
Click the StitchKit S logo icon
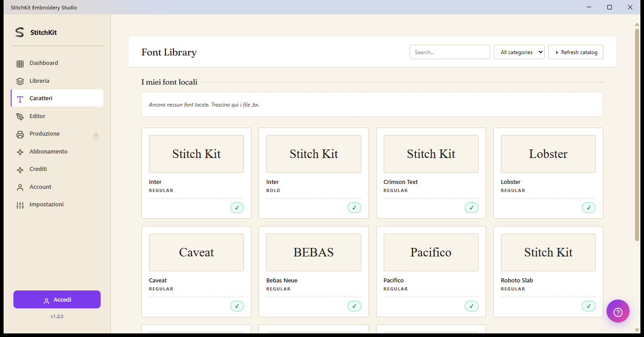[x=19, y=32]
